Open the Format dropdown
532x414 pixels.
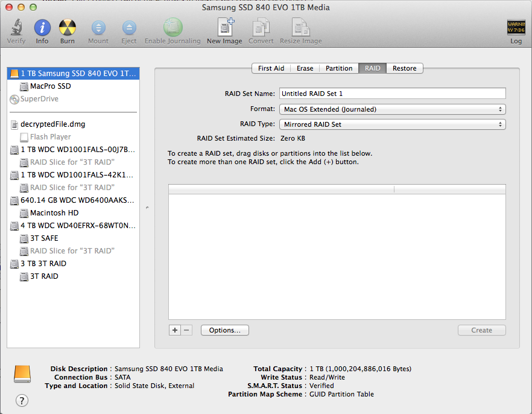pyautogui.click(x=393, y=109)
